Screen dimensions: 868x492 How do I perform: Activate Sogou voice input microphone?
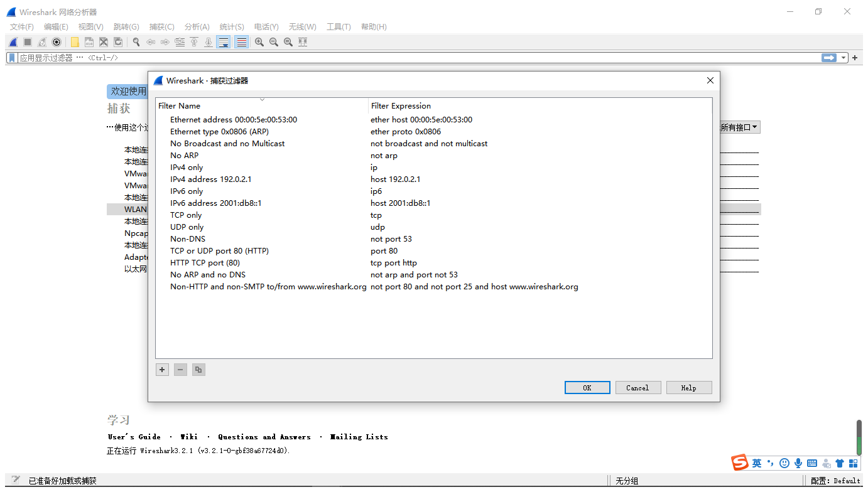[x=798, y=463]
